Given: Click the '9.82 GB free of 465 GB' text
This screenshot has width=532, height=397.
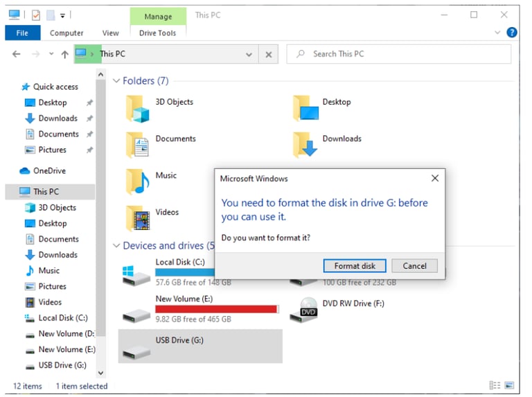Looking at the screenshot, I should (193, 319).
